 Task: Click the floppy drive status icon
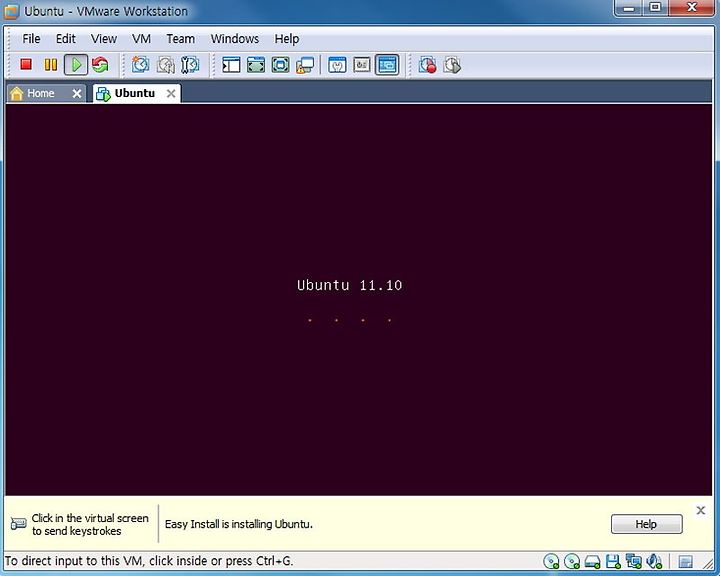tap(613, 561)
